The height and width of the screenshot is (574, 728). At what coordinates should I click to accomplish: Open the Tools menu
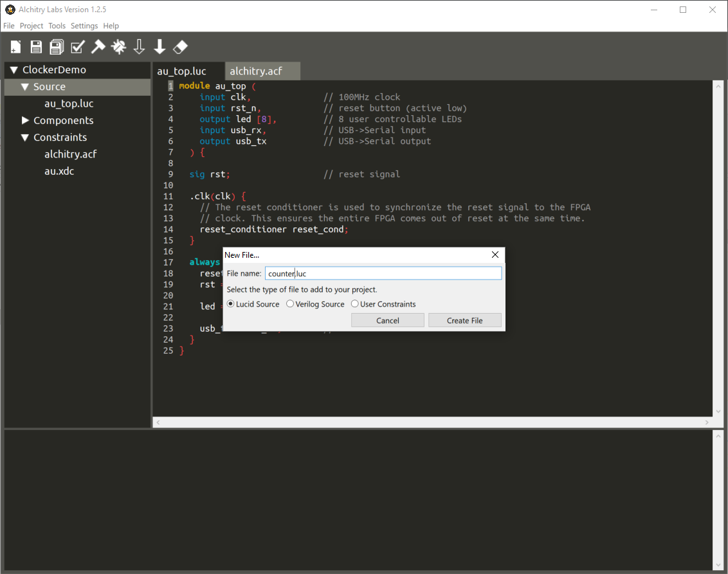tap(57, 26)
